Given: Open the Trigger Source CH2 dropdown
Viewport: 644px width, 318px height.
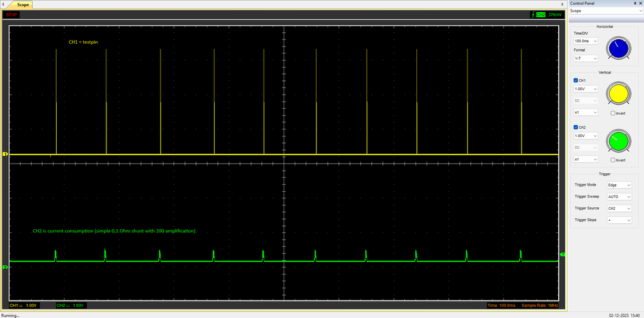Looking at the screenshot, I should [619, 209].
